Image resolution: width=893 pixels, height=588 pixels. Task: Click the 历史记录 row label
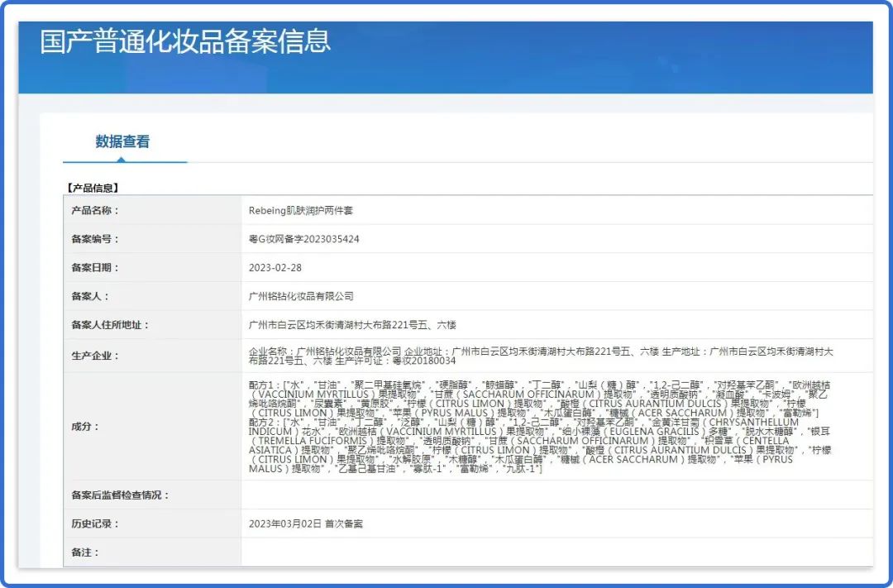click(x=95, y=523)
